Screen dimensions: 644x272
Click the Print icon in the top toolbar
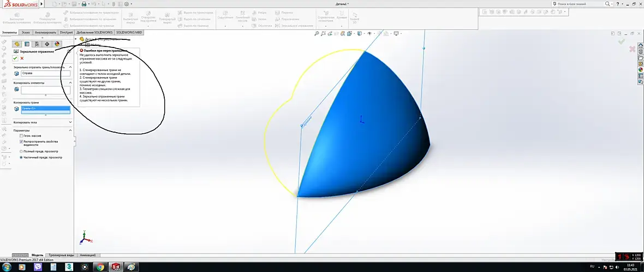(84, 4)
